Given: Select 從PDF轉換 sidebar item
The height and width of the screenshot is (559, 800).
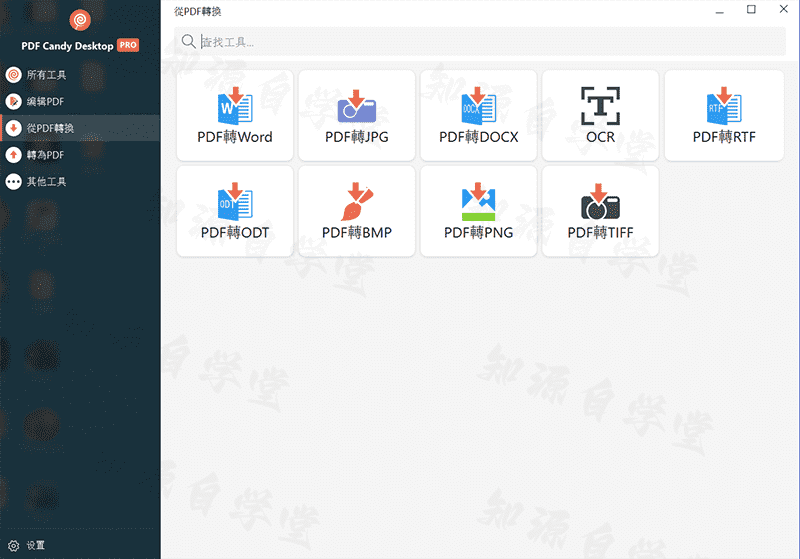Looking at the screenshot, I should pyautogui.click(x=80, y=128).
